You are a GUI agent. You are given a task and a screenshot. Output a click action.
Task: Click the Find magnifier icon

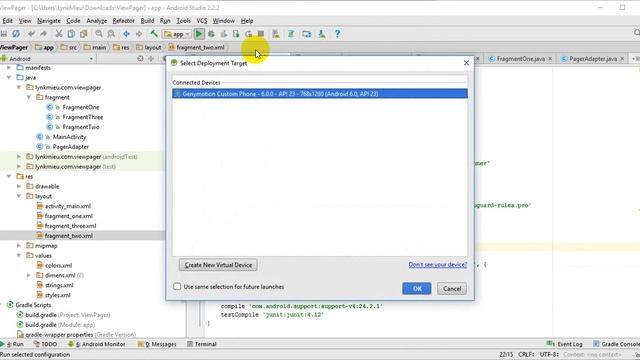99,34
